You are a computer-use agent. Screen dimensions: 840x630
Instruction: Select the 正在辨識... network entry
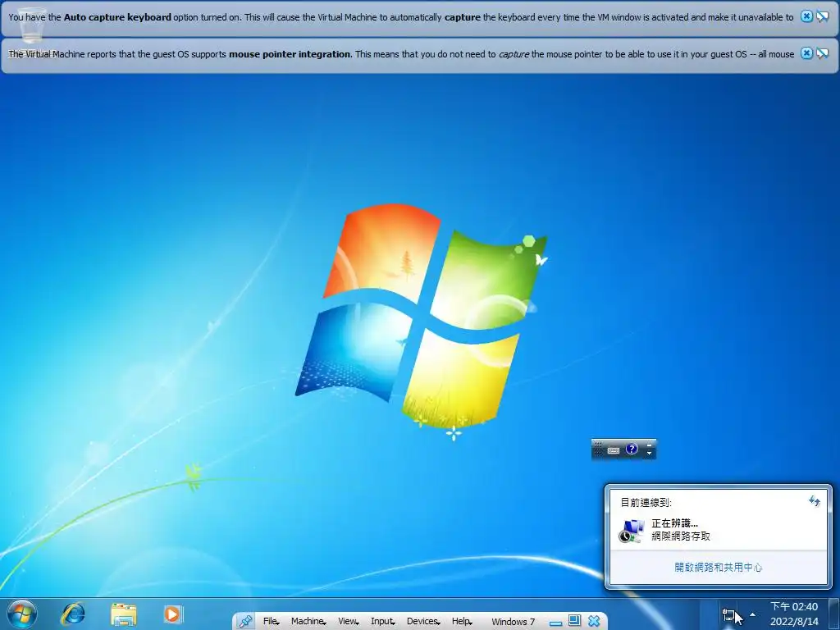tap(718, 530)
